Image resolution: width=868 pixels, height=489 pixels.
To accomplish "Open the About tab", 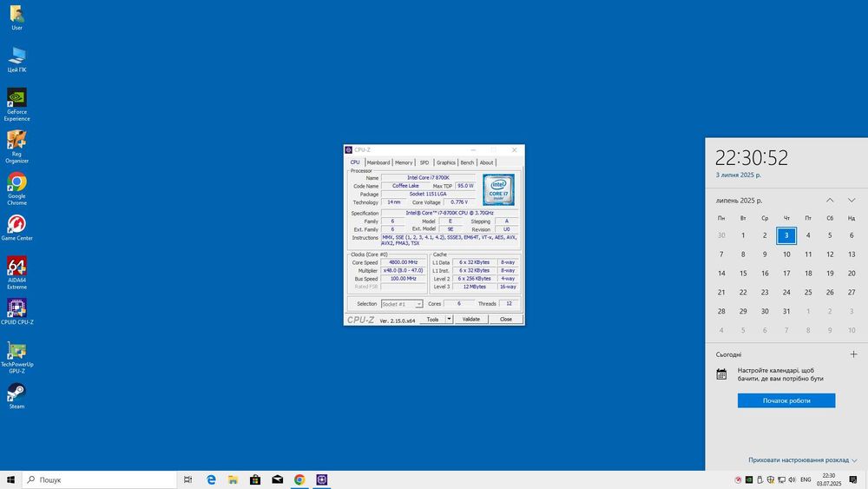I will pos(486,162).
